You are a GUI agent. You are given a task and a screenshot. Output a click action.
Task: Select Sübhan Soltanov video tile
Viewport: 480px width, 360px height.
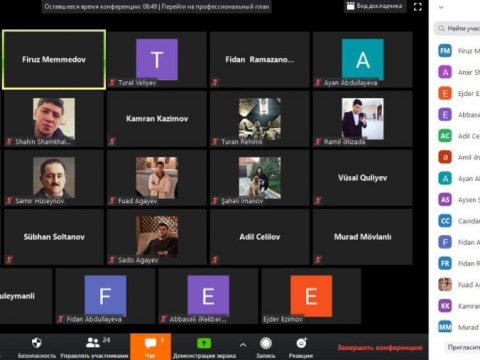(54, 237)
